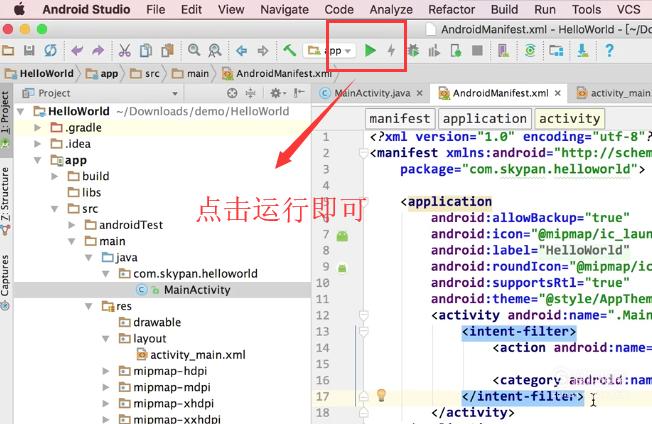The image size is (652, 424).
Task: Select MainActivity in project tree
Action: click(162, 290)
